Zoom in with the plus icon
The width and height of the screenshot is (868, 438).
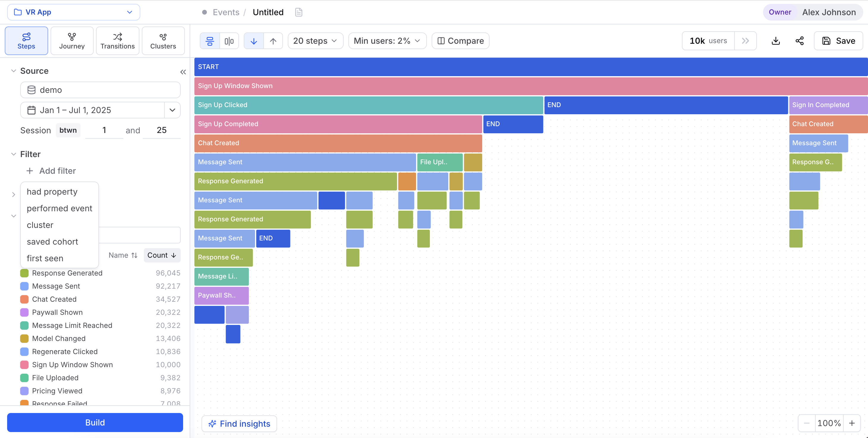pos(852,423)
